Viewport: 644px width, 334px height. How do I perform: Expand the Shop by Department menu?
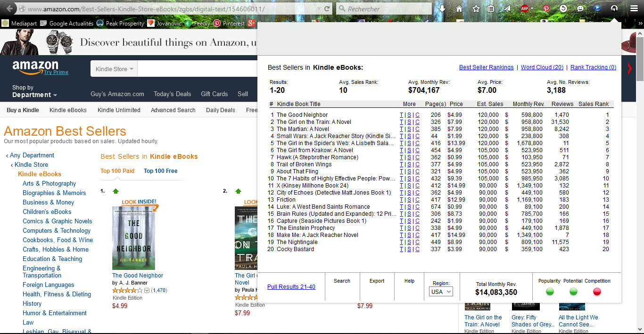[x=34, y=91]
